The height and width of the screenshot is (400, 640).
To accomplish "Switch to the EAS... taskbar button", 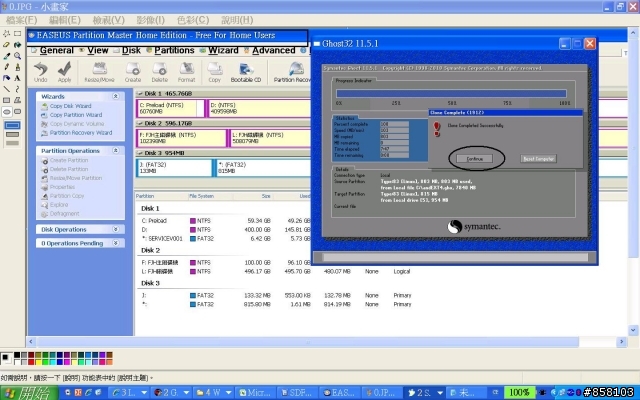I will pyautogui.click(x=339, y=393).
